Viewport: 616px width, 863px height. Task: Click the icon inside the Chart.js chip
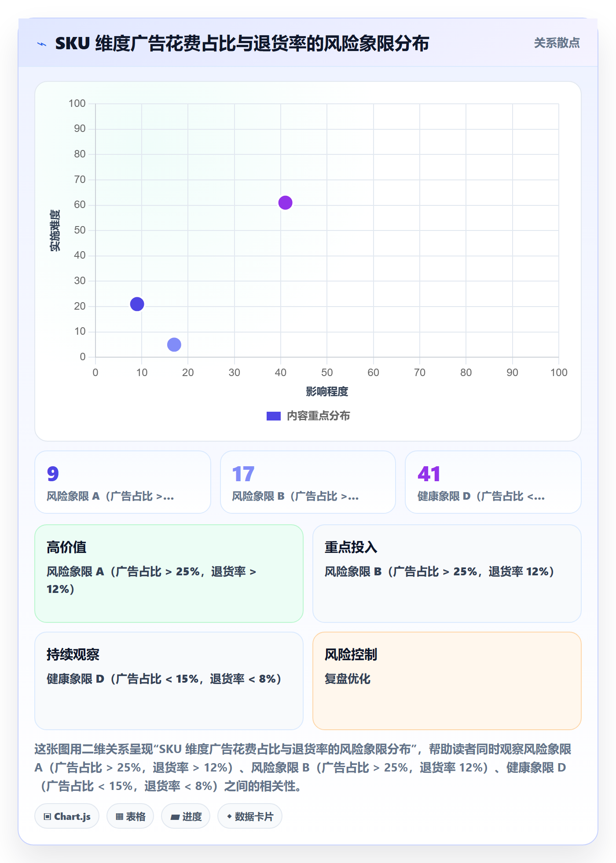coord(48,817)
